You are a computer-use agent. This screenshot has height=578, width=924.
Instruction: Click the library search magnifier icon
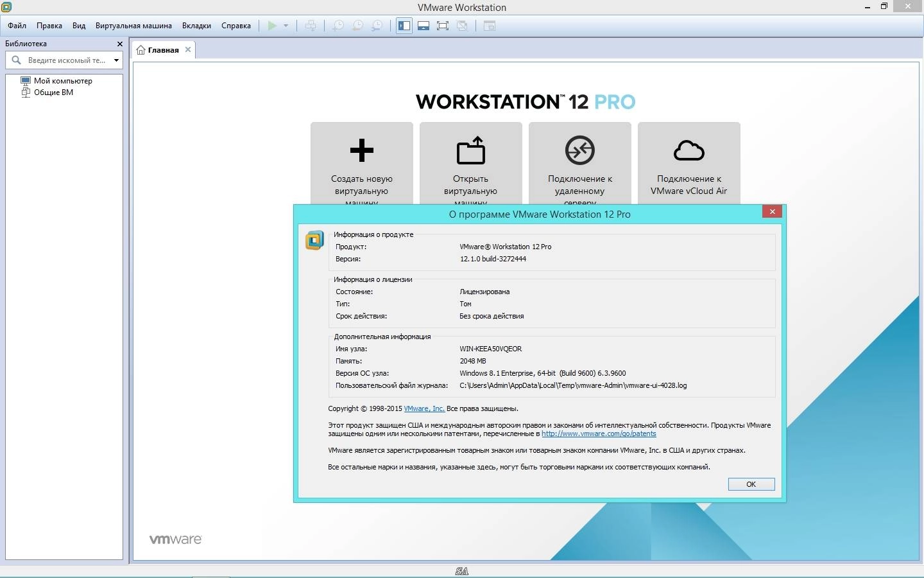point(17,60)
